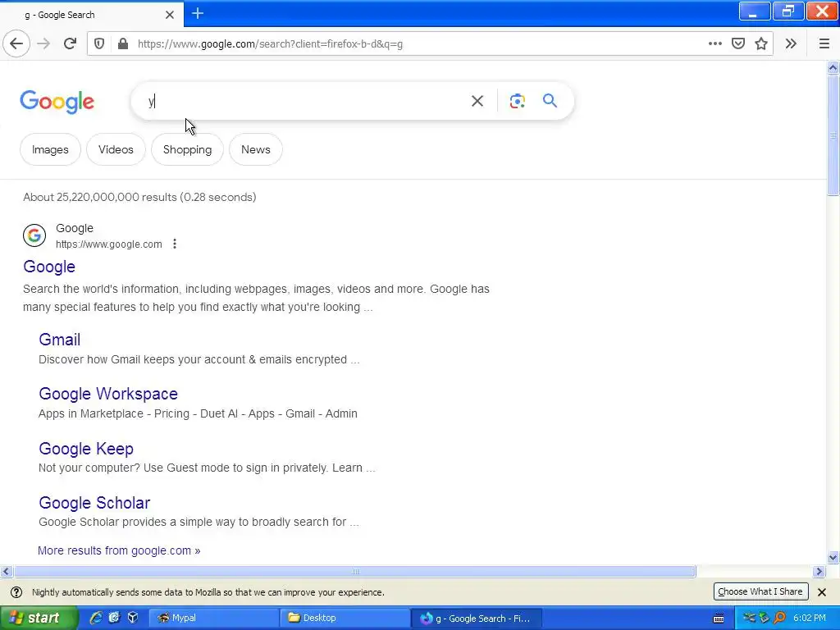Switch to Desktop folder taskbar window
This screenshot has width=840, height=630.
[x=344, y=618]
